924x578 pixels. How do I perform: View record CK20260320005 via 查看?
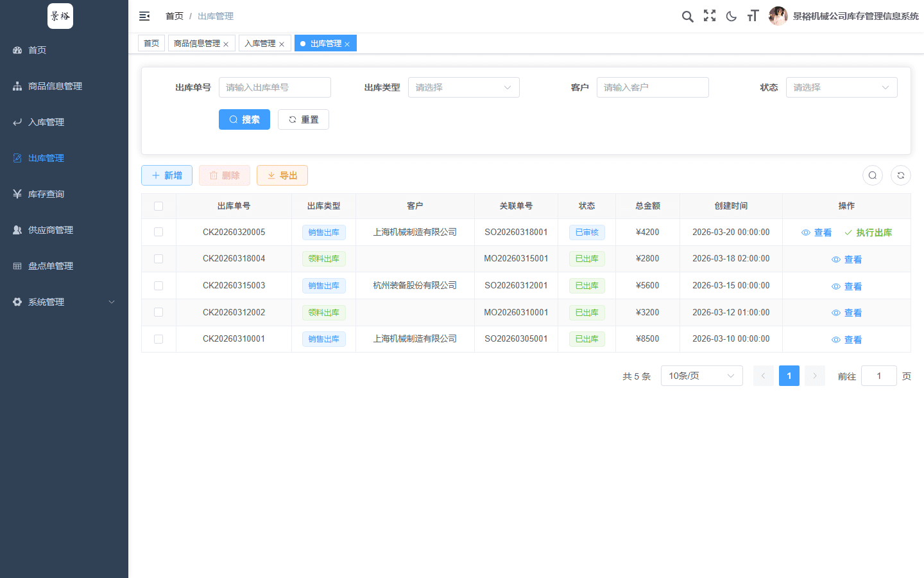click(x=817, y=232)
